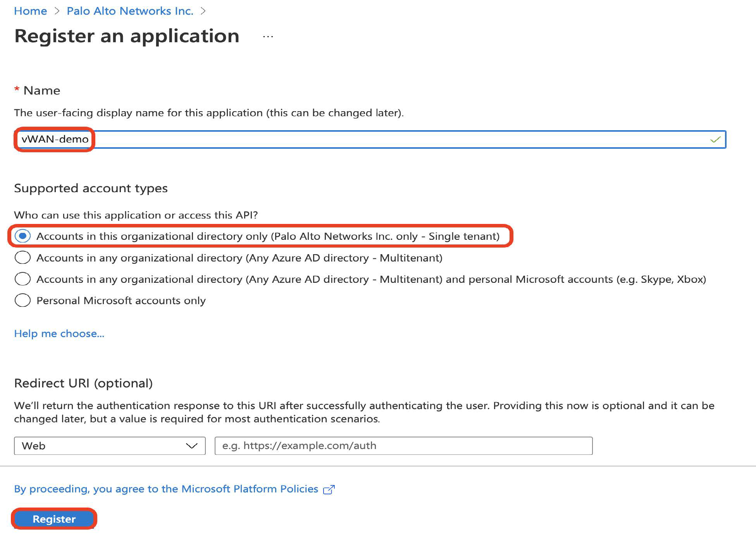Click the chevron on the redirect URI type selector
The image size is (756, 542).
(x=193, y=446)
